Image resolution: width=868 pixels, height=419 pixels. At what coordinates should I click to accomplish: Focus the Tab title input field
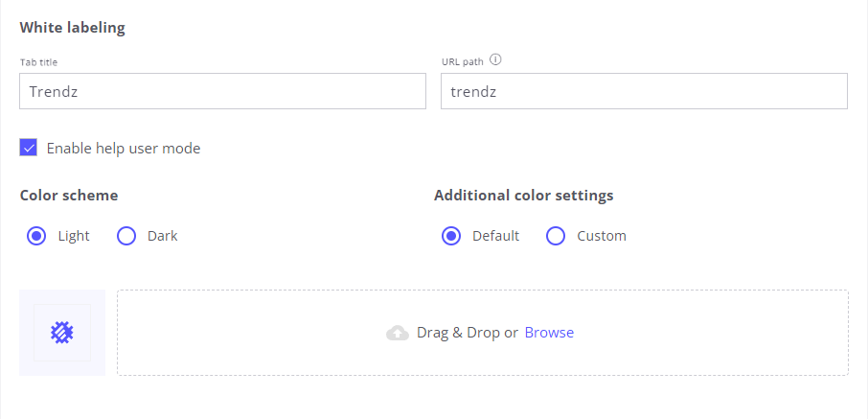(222, 92)
